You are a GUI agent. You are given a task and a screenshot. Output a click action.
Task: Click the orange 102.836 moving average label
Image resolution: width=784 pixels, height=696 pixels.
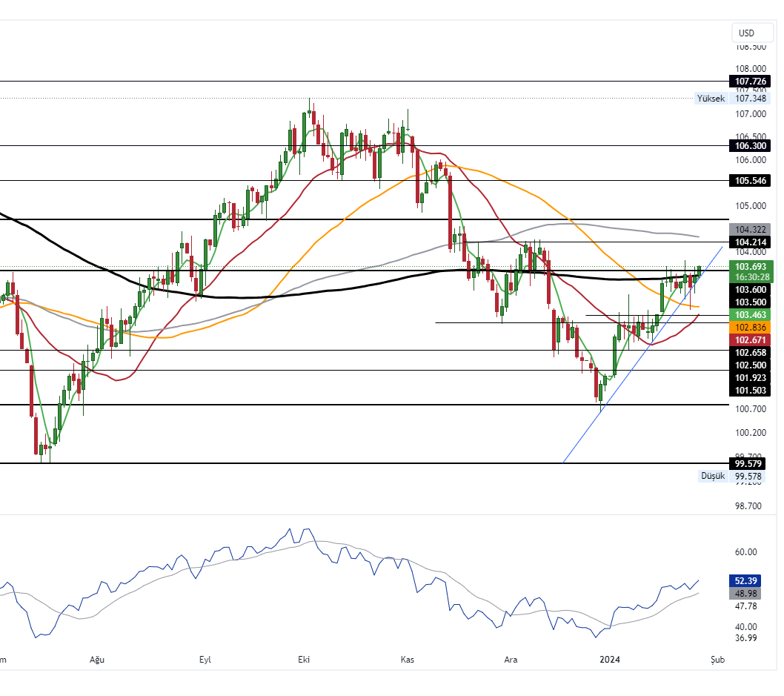pyautogui.click(x=751, y=327)
